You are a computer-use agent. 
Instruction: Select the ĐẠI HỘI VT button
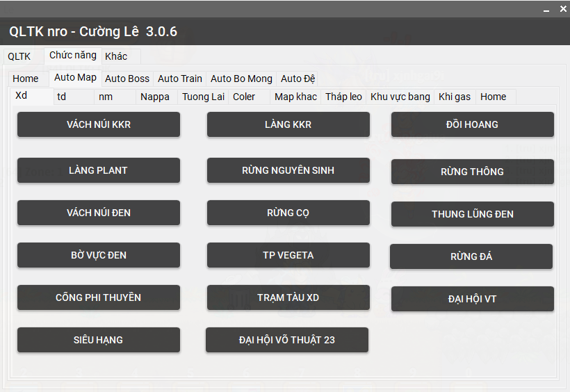point(473,299)
